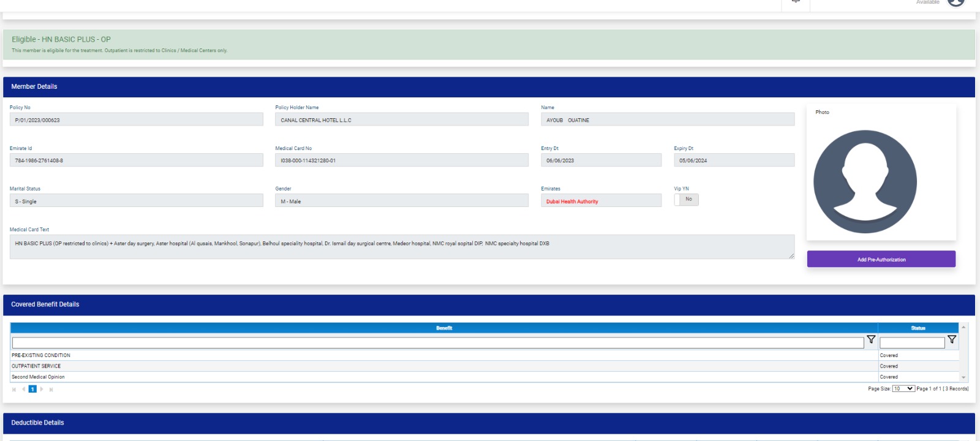The image size is (980, 441).
Task: Go to next page of Covered Benefit grid
Action: pyautogui.click(x=42, y=390)
